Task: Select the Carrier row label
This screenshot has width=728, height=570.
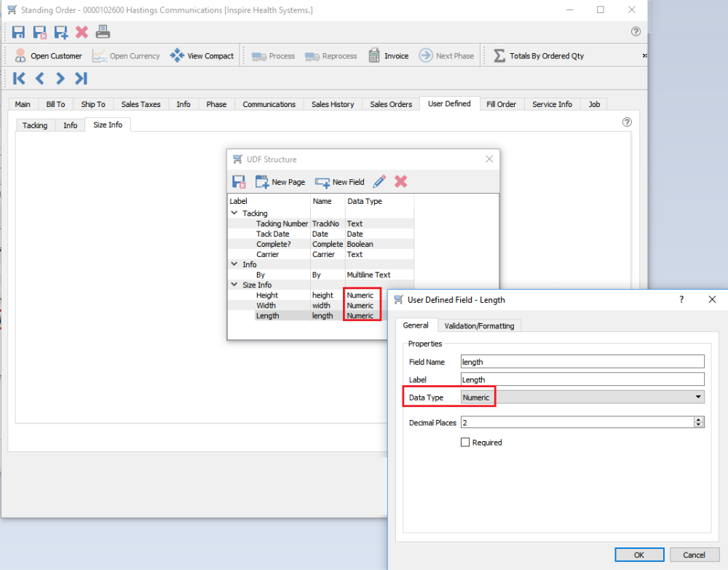Action: 267,254
